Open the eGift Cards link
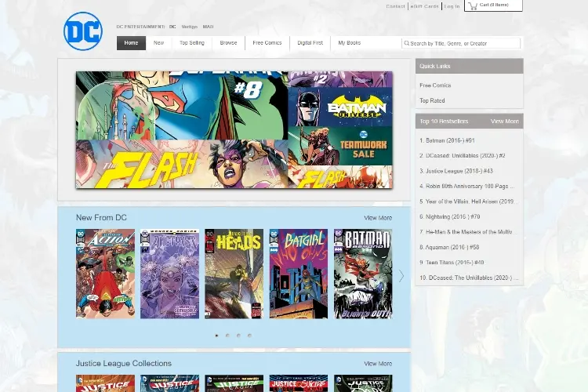This screenshot has width=588, height=392. (424, 6)
